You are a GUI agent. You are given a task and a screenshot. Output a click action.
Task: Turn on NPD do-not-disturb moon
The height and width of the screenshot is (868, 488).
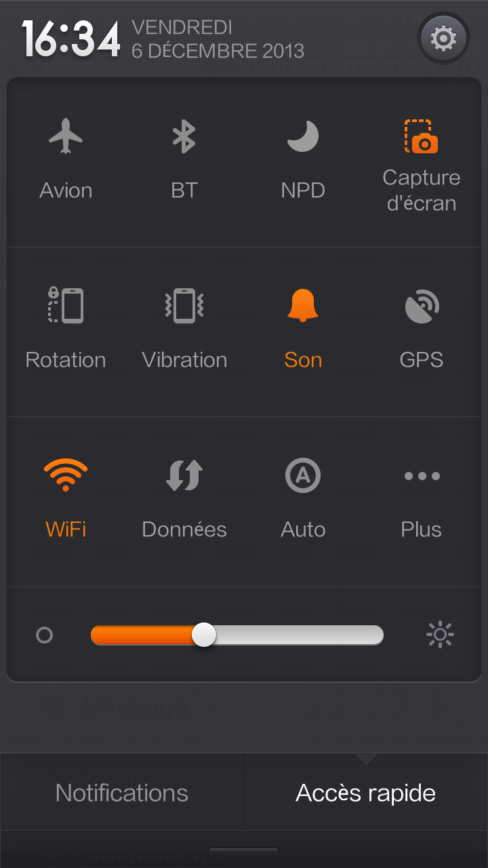pyautogui.click(x=303, y=137)
